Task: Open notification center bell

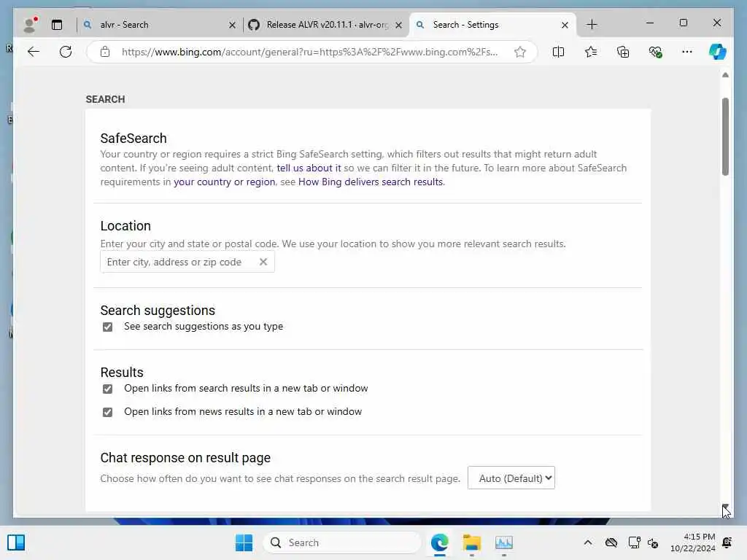Action: [727, 542]
